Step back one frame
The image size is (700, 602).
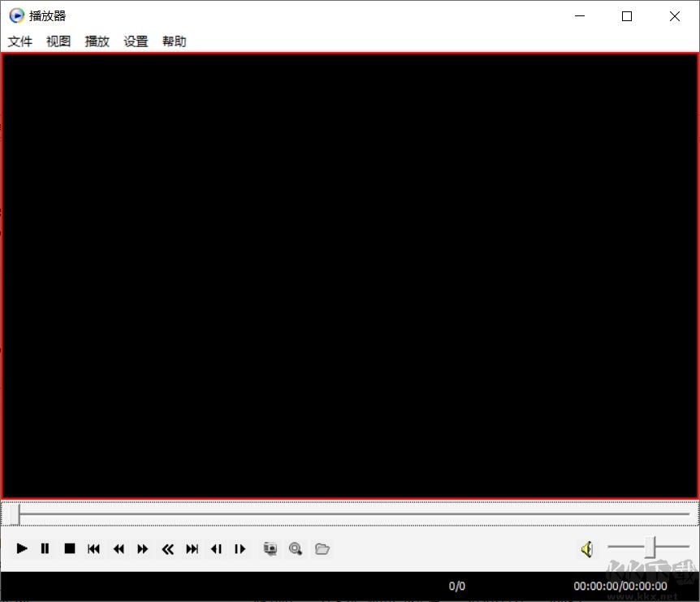216,548
